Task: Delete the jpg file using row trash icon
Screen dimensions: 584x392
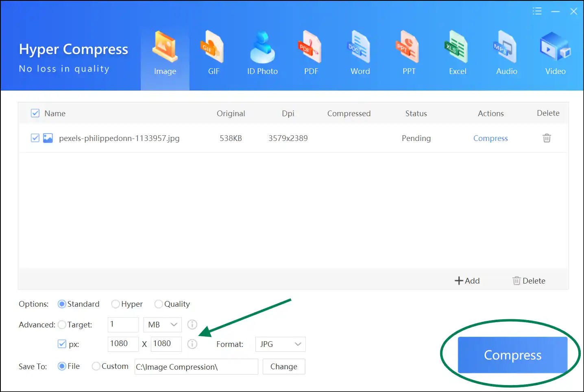Action: 547,138
